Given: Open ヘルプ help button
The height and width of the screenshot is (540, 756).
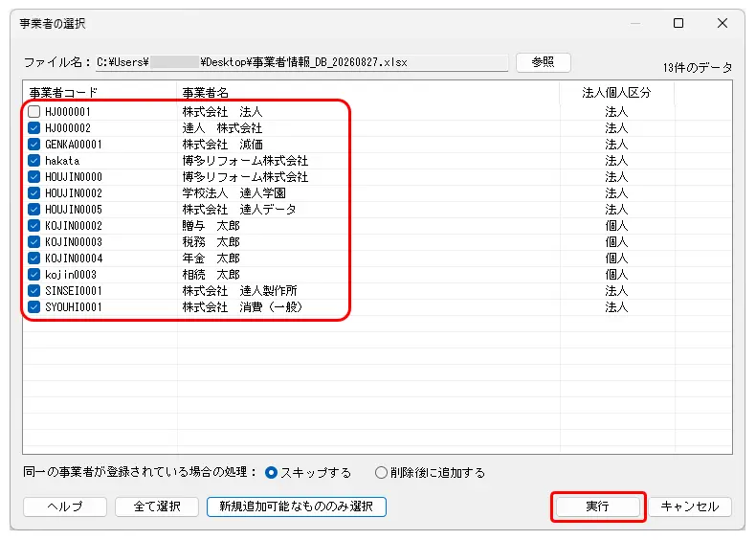Looking at the screenshot, I should 65,506.
